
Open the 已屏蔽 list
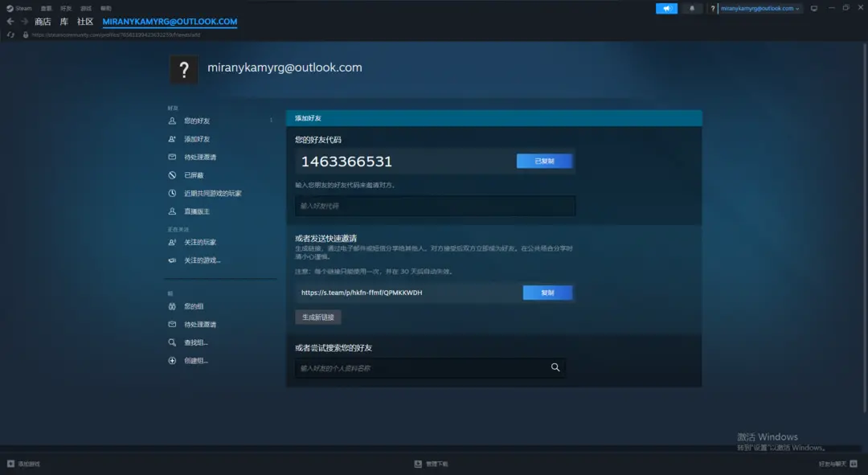(x=194, y=175)
